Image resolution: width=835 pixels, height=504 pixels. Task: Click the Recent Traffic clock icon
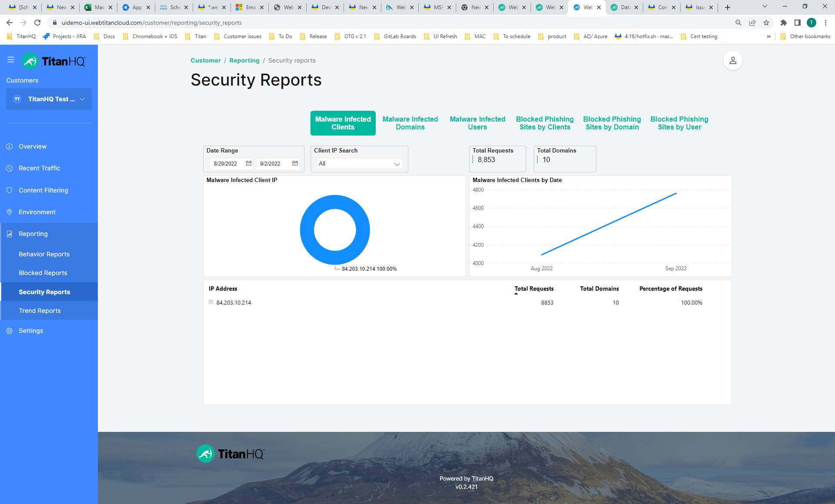[x=10, y=168]
